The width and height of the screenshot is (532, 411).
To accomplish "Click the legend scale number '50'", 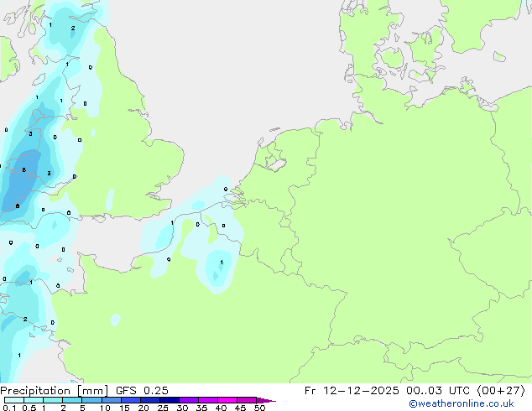I will point(260,408).
